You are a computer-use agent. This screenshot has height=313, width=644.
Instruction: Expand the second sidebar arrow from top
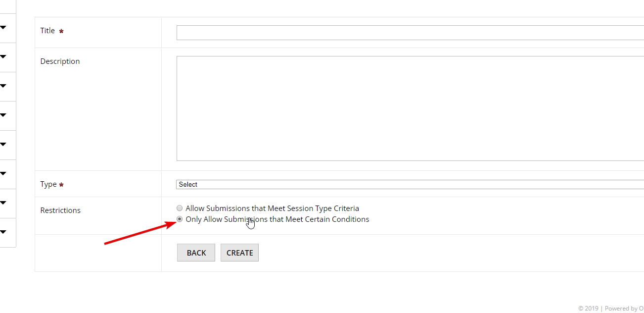coord(3,57)
